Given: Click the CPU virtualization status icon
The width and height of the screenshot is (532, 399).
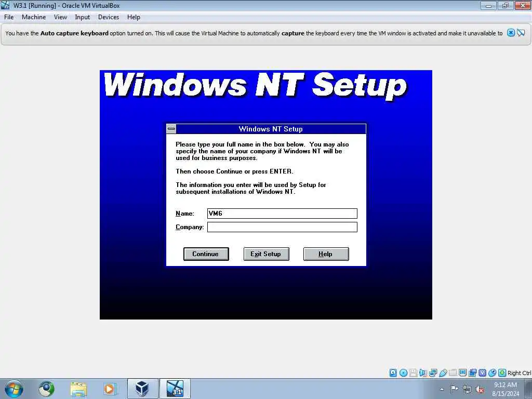Looking at the screenshot, I should click(x=482, y=373).
